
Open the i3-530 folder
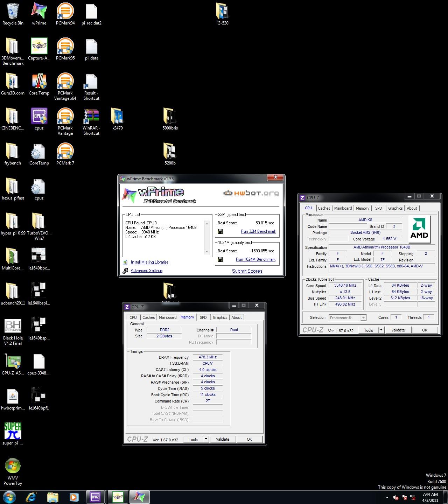223,14
